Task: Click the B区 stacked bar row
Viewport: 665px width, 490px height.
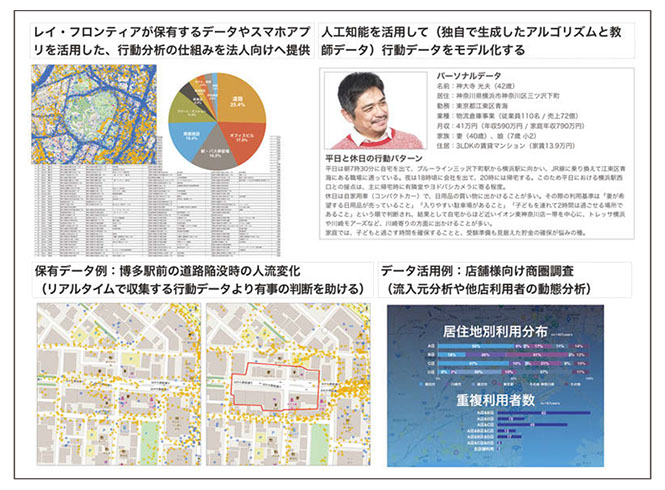Action: (x=509, y=355)
